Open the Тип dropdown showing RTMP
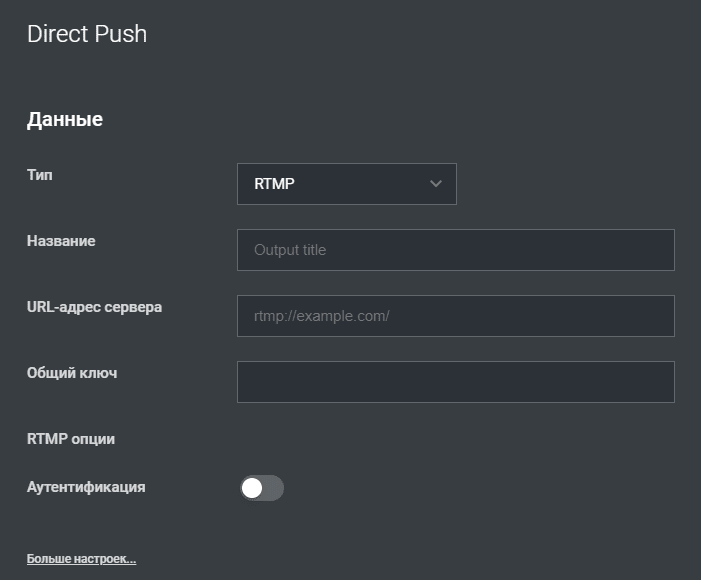The image size is (701, 580). [346, 184]
